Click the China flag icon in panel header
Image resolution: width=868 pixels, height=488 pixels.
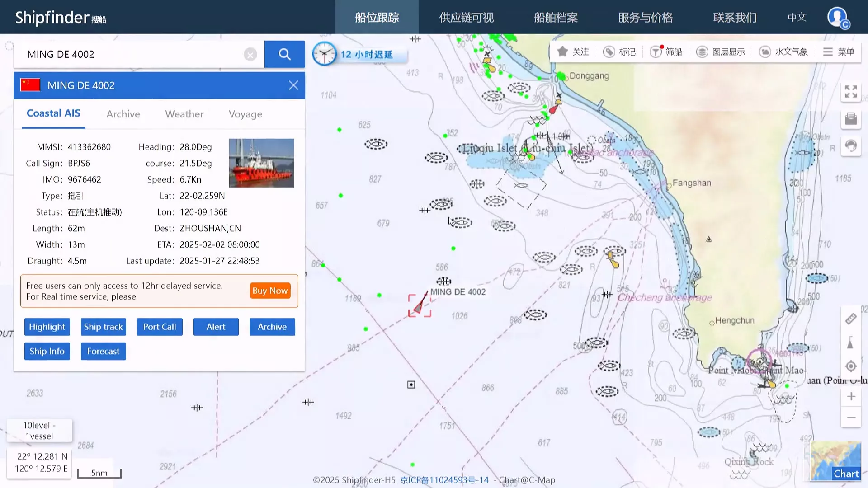pos(30,85)
